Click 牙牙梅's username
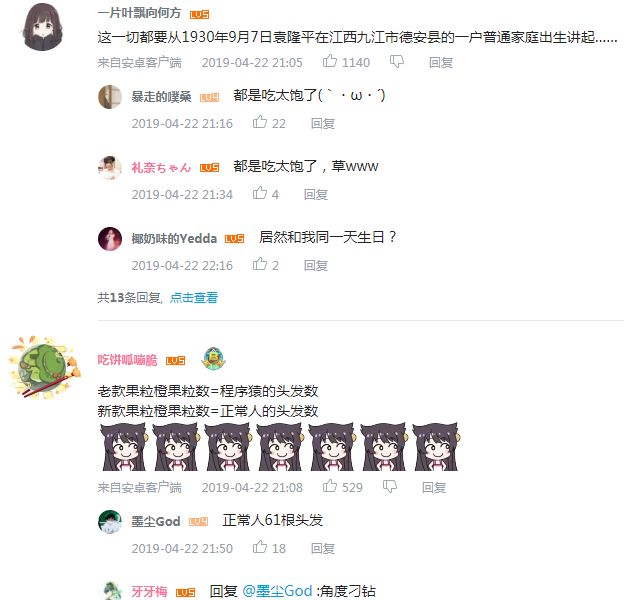Screen dimensions: 624x600 (x=149, y=591)
